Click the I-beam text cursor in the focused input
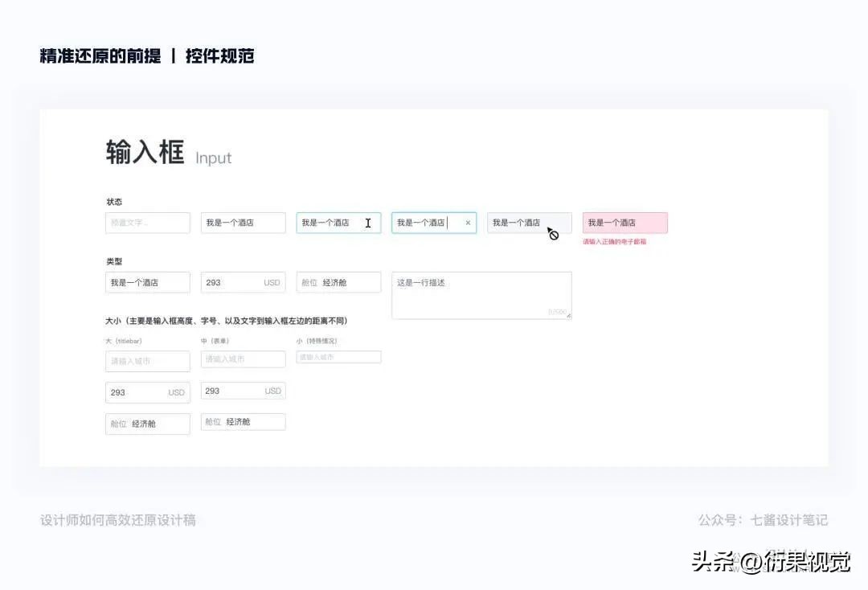Viewport: 868px width, 590px height. (368, 223)
